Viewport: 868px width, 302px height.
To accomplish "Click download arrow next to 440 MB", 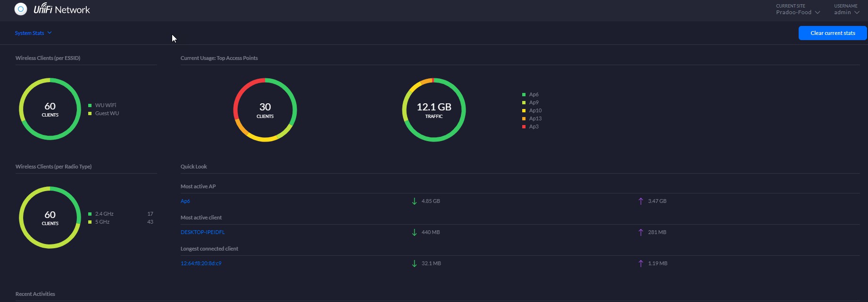I will point(414,232).
